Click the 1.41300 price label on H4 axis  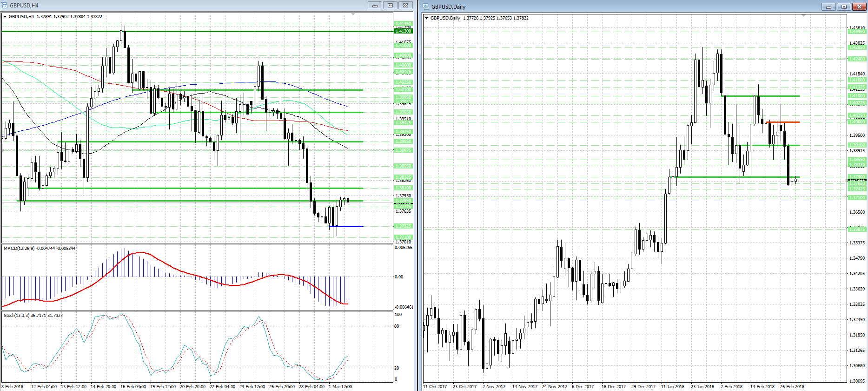point(403,31)
